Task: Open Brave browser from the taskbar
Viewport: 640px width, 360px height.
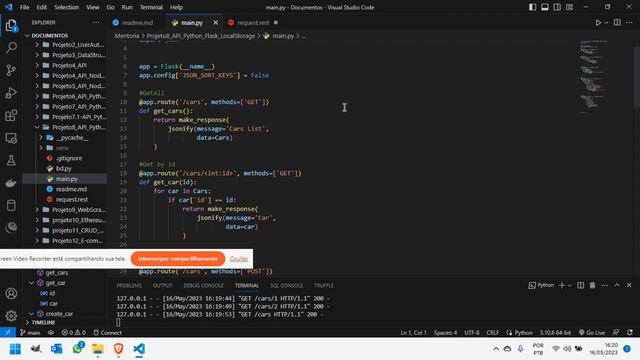Action: pos(118,349)
